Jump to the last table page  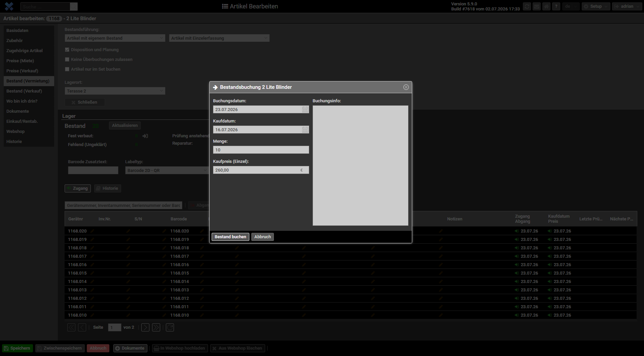tap(156, 327)
